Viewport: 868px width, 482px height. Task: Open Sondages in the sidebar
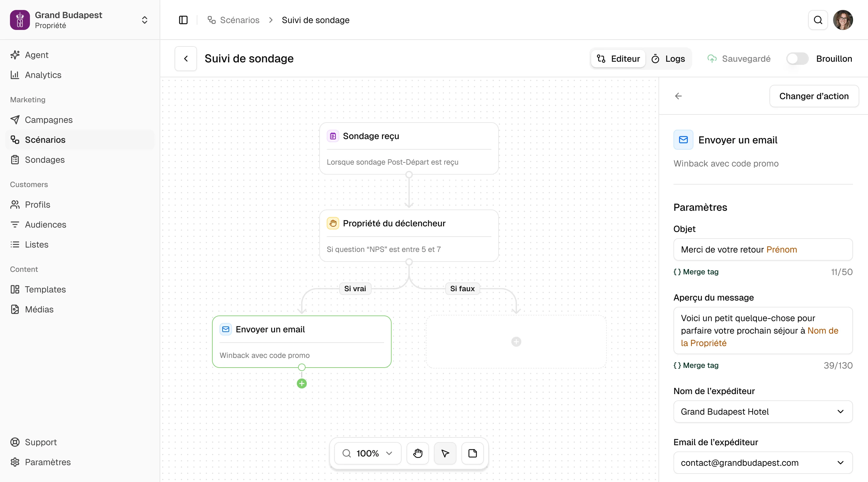click(80, 159)
